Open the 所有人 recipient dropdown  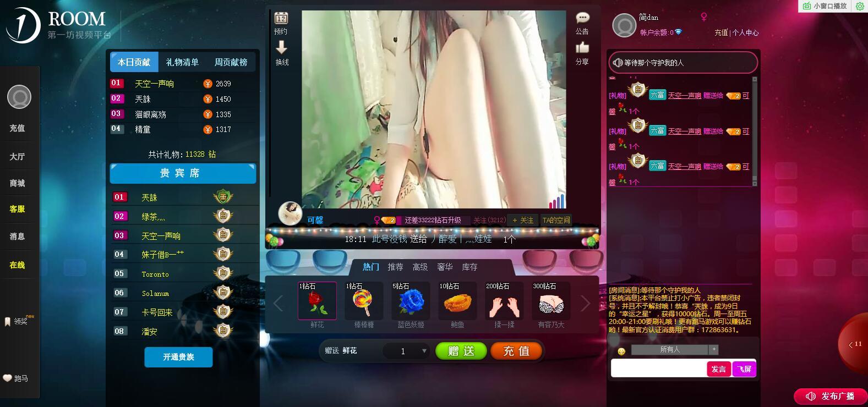coord(670,349)
